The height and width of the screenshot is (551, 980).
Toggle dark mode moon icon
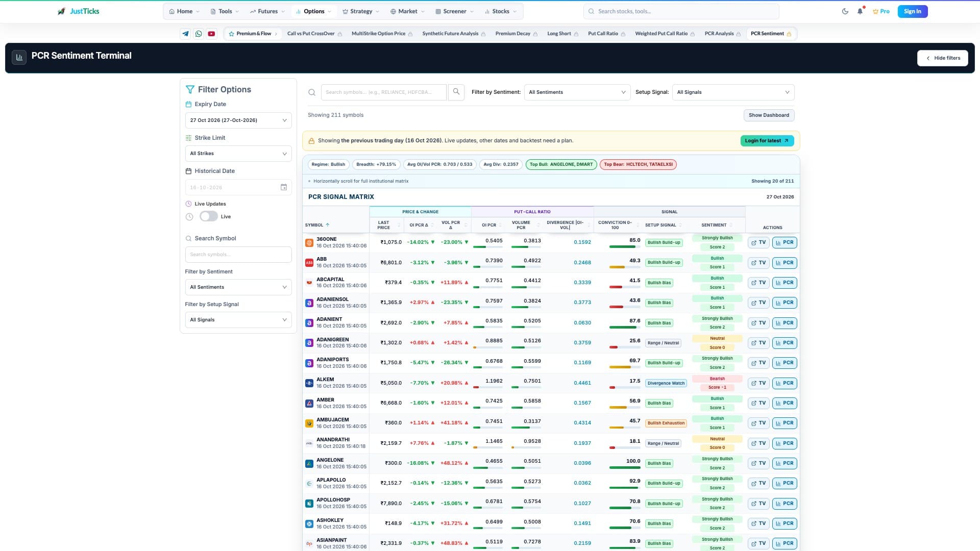pos(845,11)
